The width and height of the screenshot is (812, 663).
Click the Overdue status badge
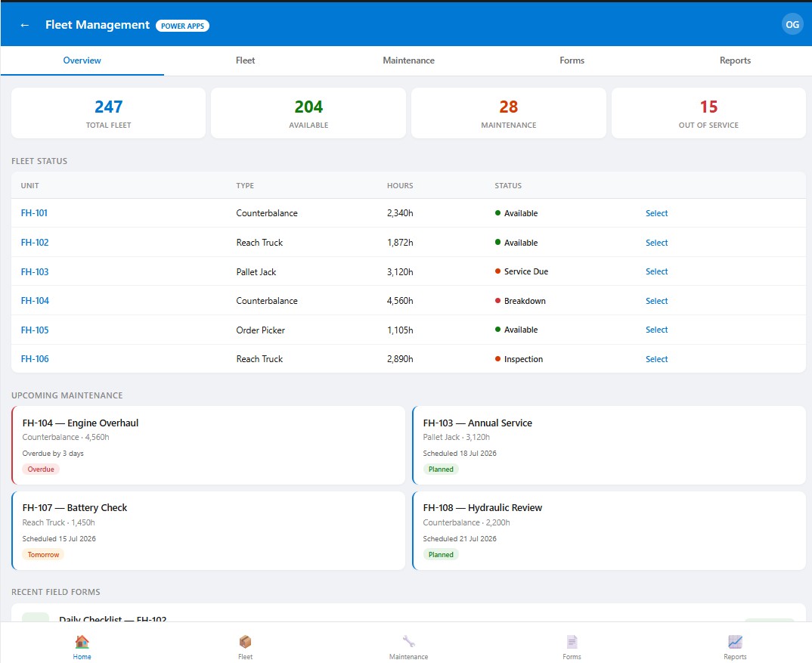(41, 469)
